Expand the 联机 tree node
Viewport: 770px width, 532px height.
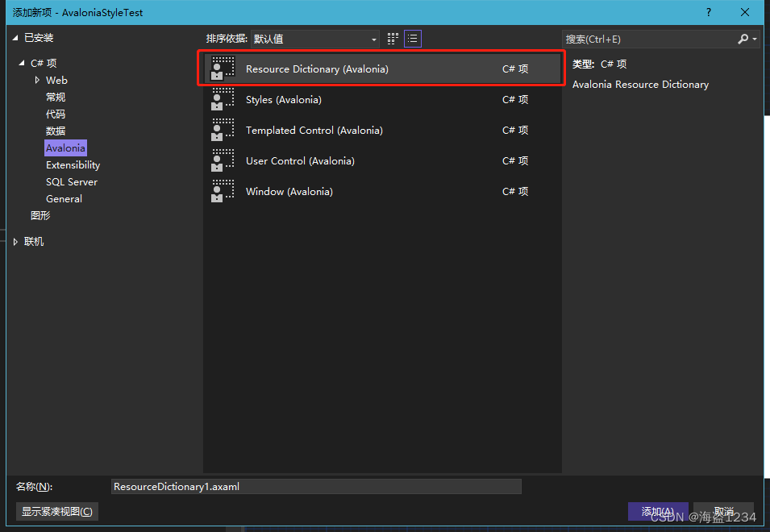coord(15,242)
